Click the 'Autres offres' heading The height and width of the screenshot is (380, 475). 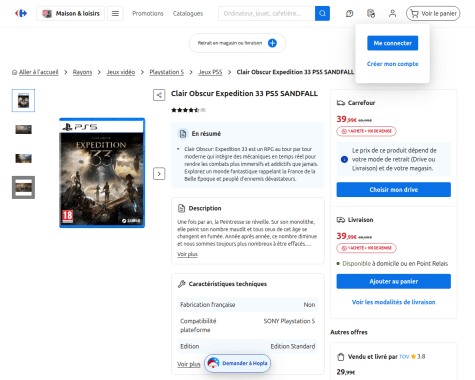tap(349, 332)
